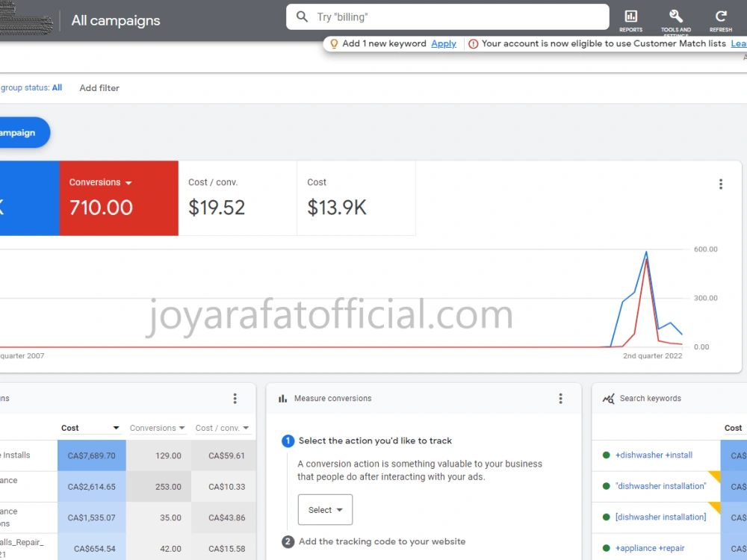Open +appliance +repair keyword link
Image resolution: width=747 pixels, height=560 pixels.
pos(650,549)
